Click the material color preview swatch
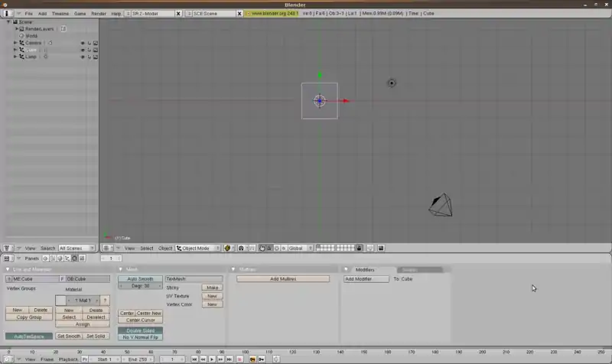This screenshot has height=364, width=612. [60, 301]
